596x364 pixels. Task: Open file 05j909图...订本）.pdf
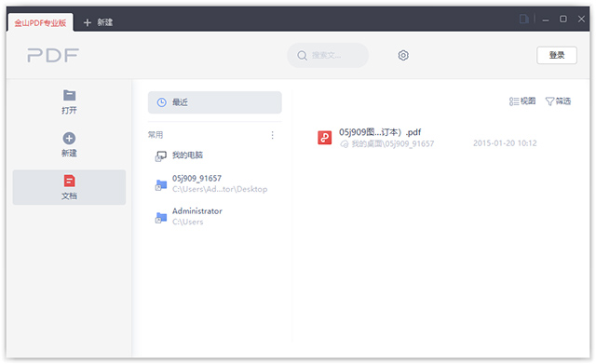pos(380,132)
